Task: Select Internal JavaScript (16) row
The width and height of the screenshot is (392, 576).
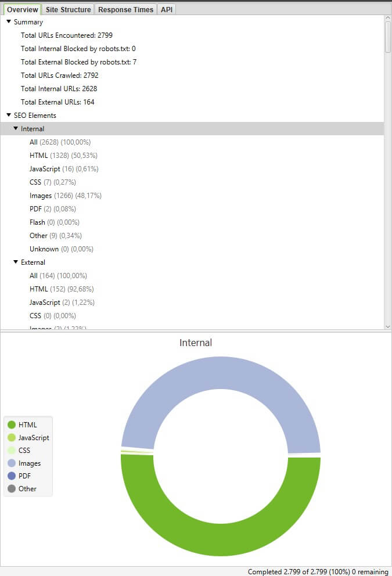Action: coord(64,169)
